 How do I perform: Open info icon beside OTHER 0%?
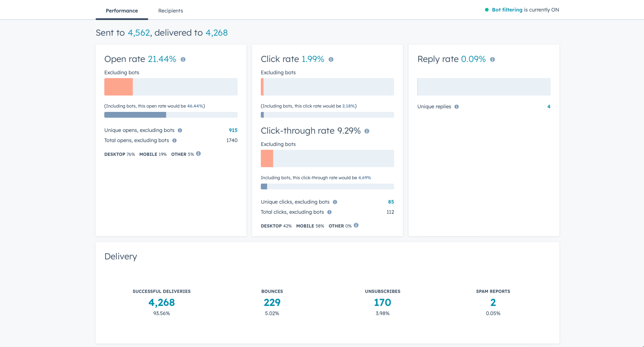[356, 225]
